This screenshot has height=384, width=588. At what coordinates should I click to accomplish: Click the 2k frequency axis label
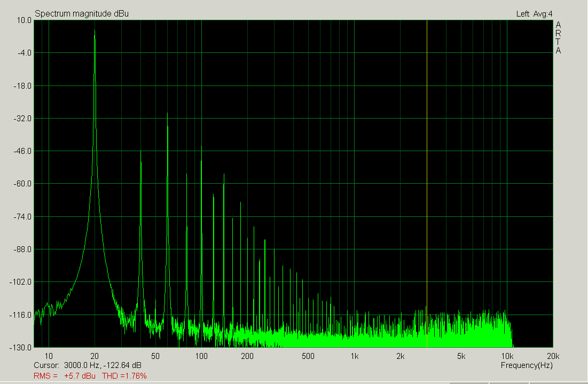[401, 356]
